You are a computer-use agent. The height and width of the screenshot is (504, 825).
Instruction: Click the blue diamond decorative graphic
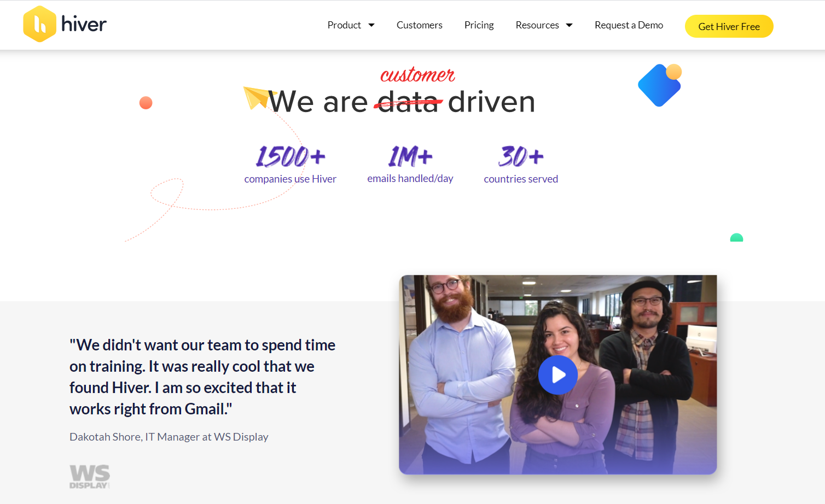659,85
